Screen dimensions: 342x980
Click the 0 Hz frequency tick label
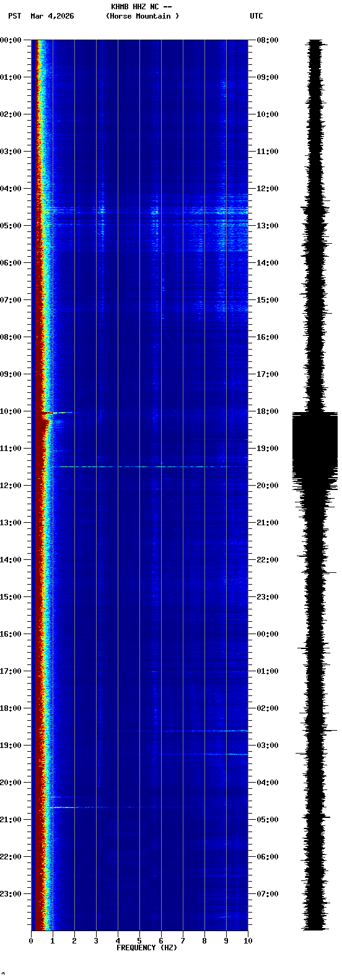pos(31,941)
